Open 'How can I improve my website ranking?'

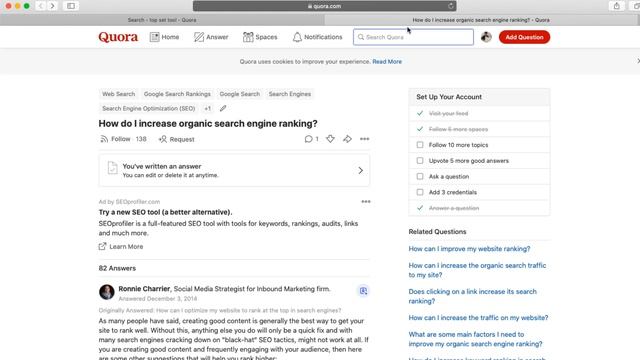pos(469,249)
